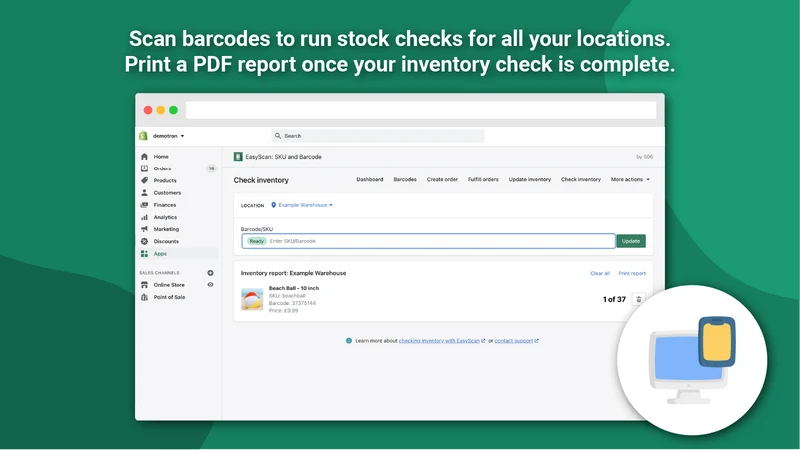The image size is (800, 450).
Task: Switch to the Barcodes tab
Action: point(405,180)
